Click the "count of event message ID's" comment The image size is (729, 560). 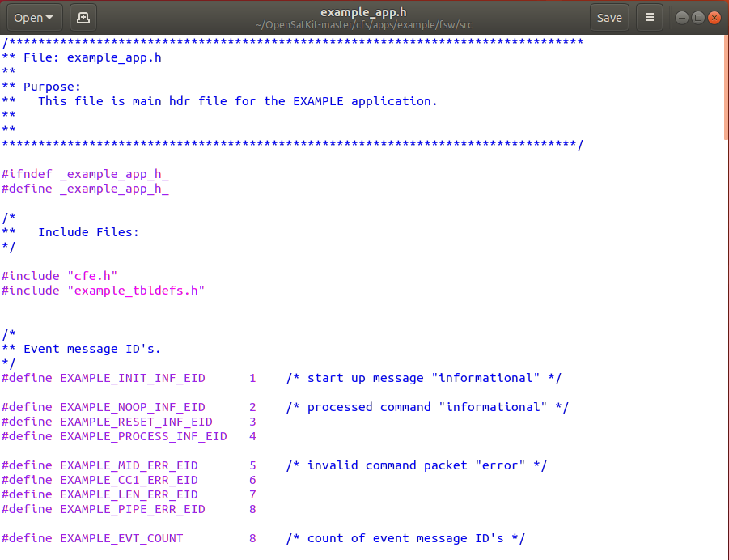point(405,538)
